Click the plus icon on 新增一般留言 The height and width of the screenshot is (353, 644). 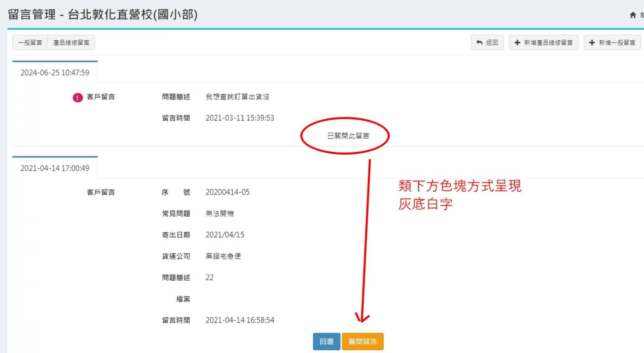tap(592, 43)
